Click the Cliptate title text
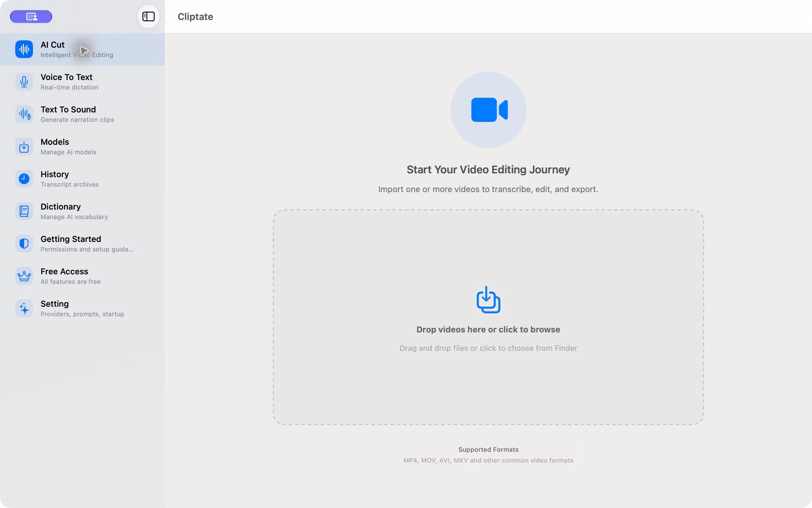The height and width of the screenshot is (508, 812). tap(195, 17)
